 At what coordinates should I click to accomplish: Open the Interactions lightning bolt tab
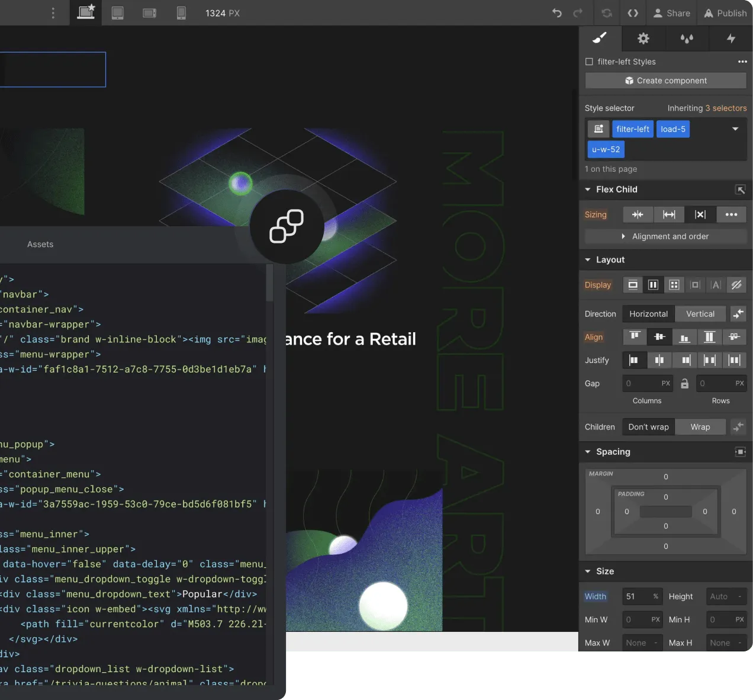coord(731,38)
